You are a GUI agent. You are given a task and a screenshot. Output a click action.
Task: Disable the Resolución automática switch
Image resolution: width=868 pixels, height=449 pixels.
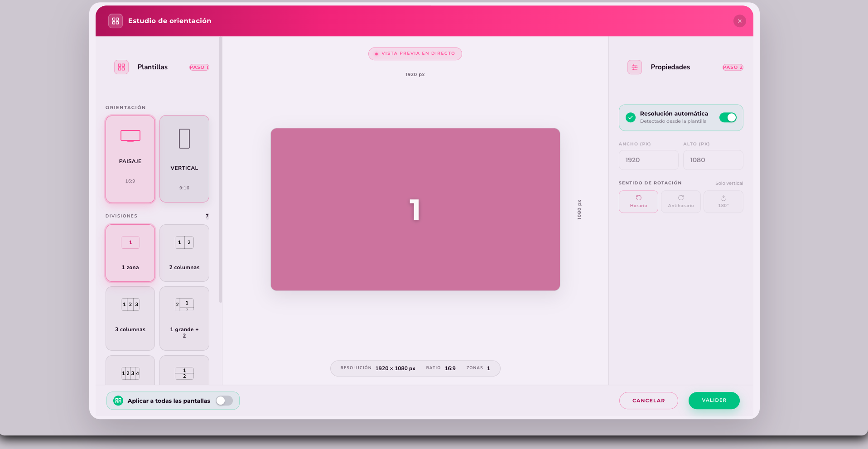[x=728, y=118]
